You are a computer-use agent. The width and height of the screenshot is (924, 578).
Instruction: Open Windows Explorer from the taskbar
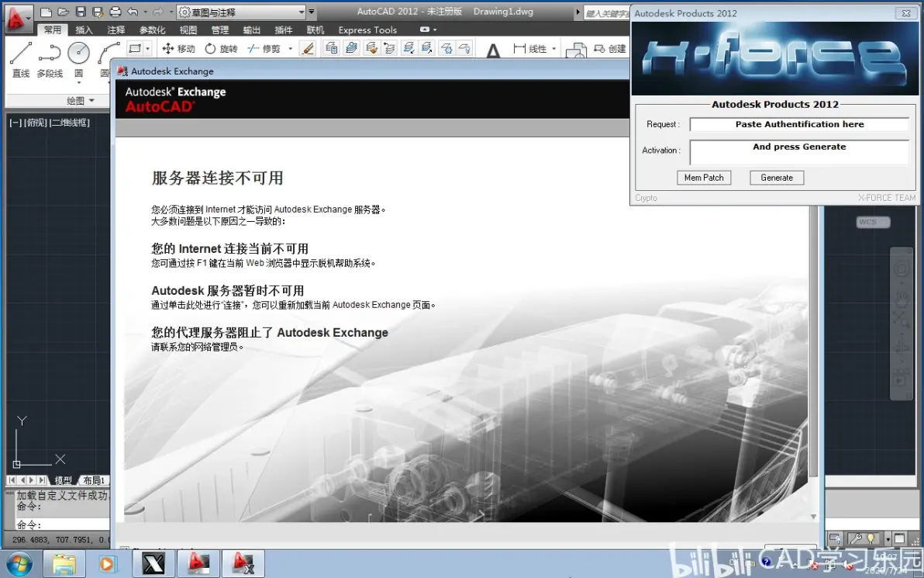[x=65, y=564]
